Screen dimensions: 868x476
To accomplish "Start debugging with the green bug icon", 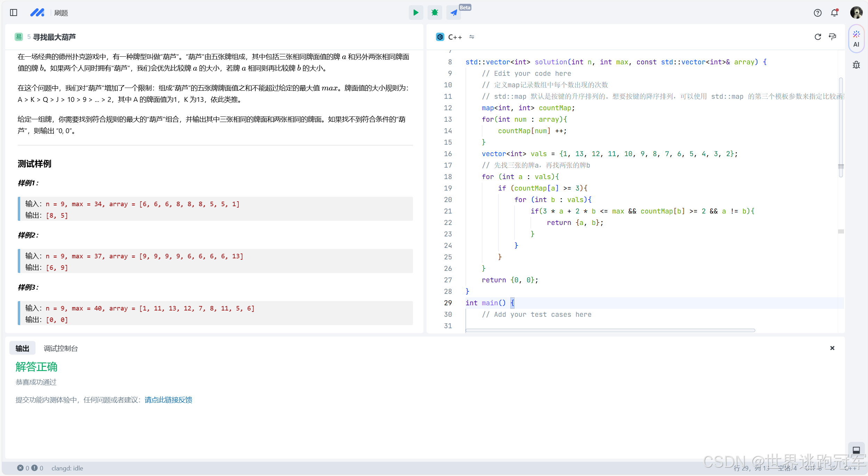I will [435, 13].
